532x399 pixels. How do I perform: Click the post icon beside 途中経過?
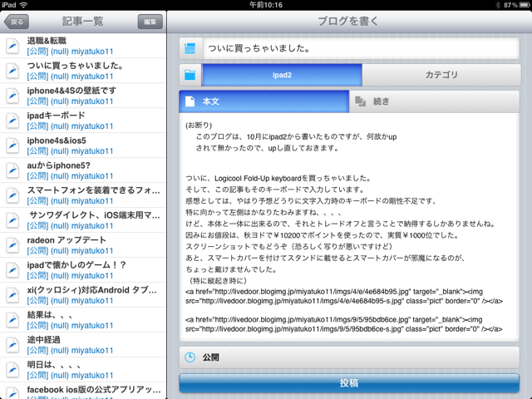(x=12, y=346)
